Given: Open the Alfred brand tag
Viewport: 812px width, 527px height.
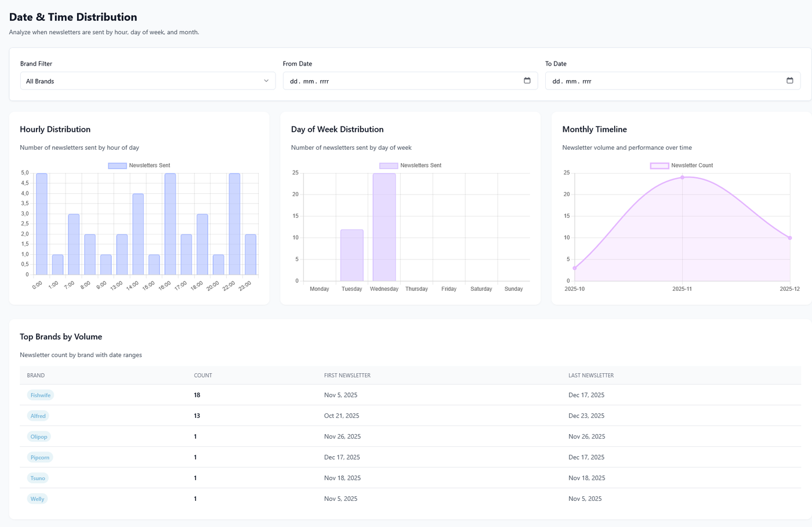Looking at the screenshot, I should 38,416.
